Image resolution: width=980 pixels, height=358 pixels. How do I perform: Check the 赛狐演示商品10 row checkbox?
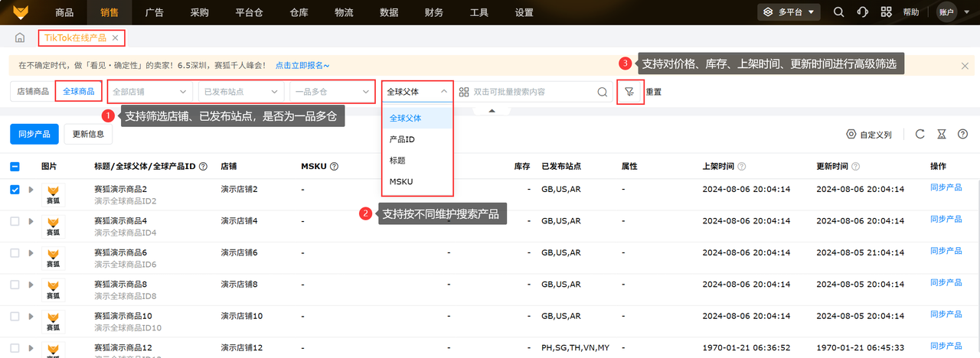[15, 316]
